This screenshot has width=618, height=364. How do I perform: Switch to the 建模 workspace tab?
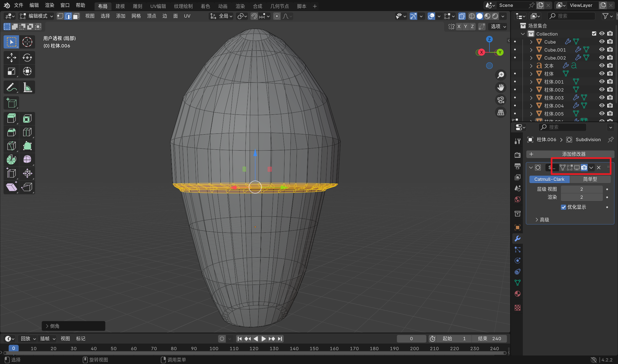[120, 6]
